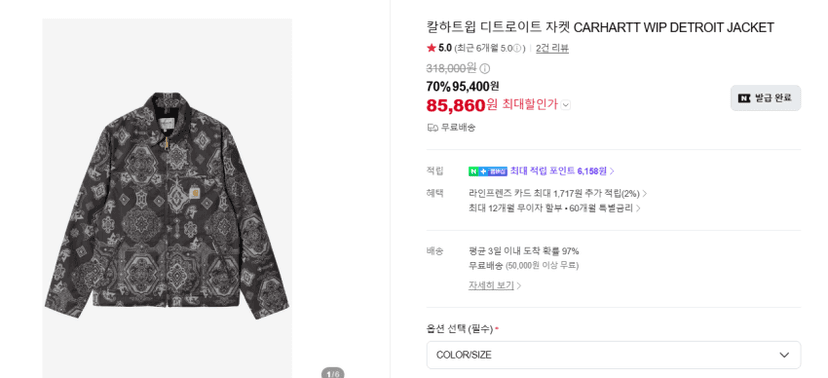828x378 pixels.
Task: Click the 최대 적립 포인트 6,158원 link
Action: [x=559, y=171]
